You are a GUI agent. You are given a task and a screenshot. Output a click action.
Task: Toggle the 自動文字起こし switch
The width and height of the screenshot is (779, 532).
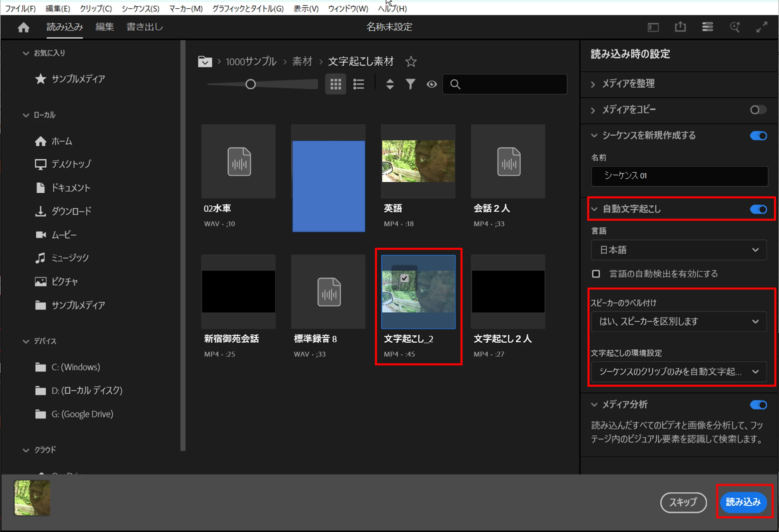[x=758, y=209]
